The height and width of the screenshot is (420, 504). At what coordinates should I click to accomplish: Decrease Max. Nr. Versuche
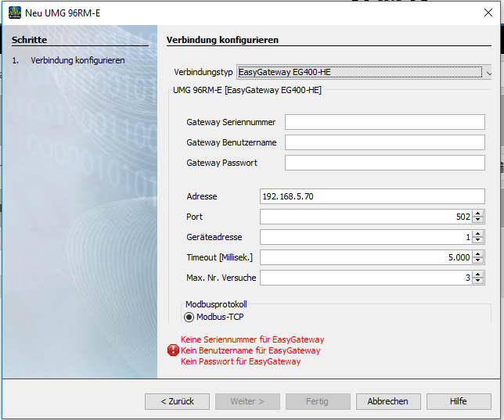(x=478, y=282)
